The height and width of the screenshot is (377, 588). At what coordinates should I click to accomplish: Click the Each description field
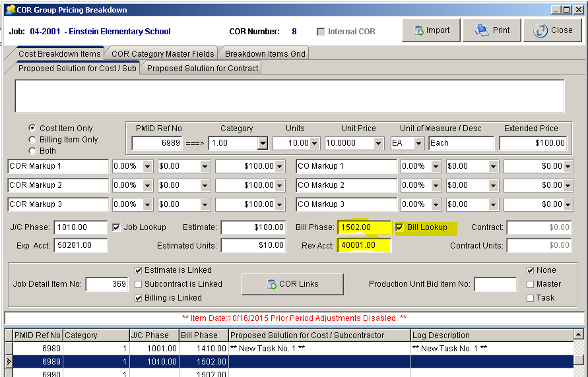(461, 143)
